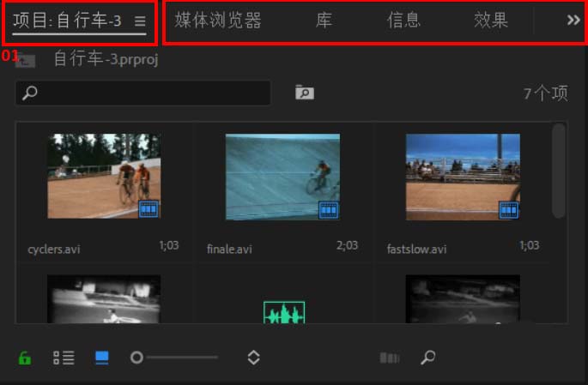Select the black-and-white clip in bottom left
Viewport: 588px width, 385px height.
coord(104,299)
